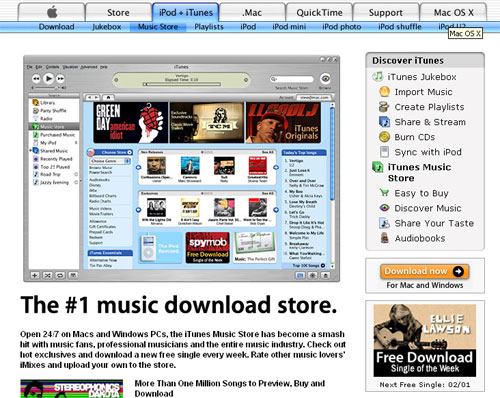Screen dimensions: 500x398
Task: Click the song progress bar in iTunes
Action: pos(182,84)
